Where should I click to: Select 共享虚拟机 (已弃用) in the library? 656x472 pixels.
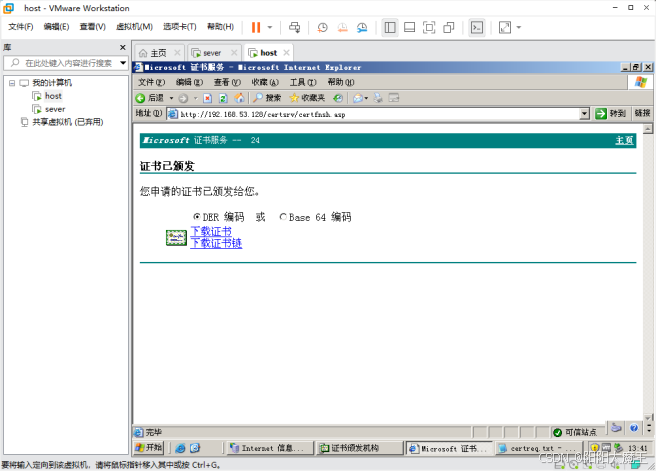[x=67, y=122]
